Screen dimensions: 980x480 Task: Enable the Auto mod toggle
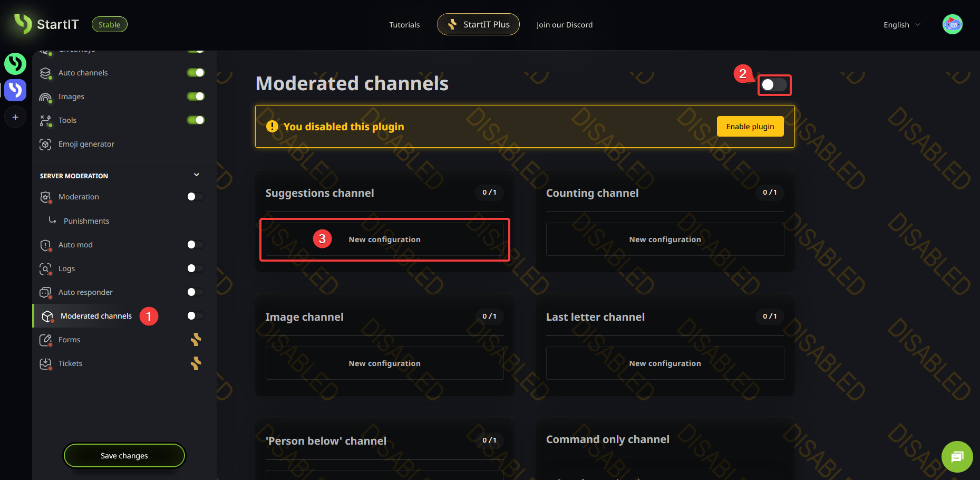tap(196, 245)
